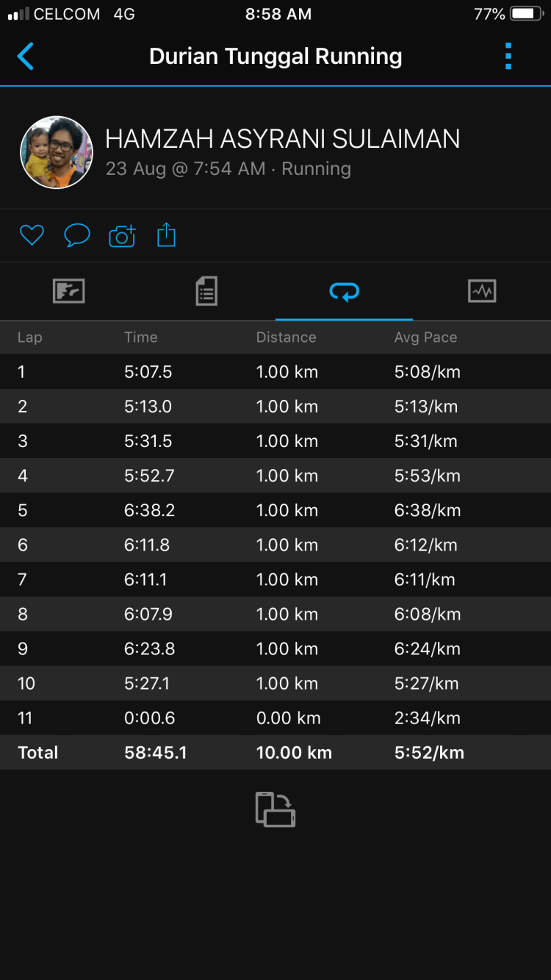Image resolution: width=551 pixels, height=980 pixels.
Task: Open the Durian Tunggal Running title
Action: (275, 57)
